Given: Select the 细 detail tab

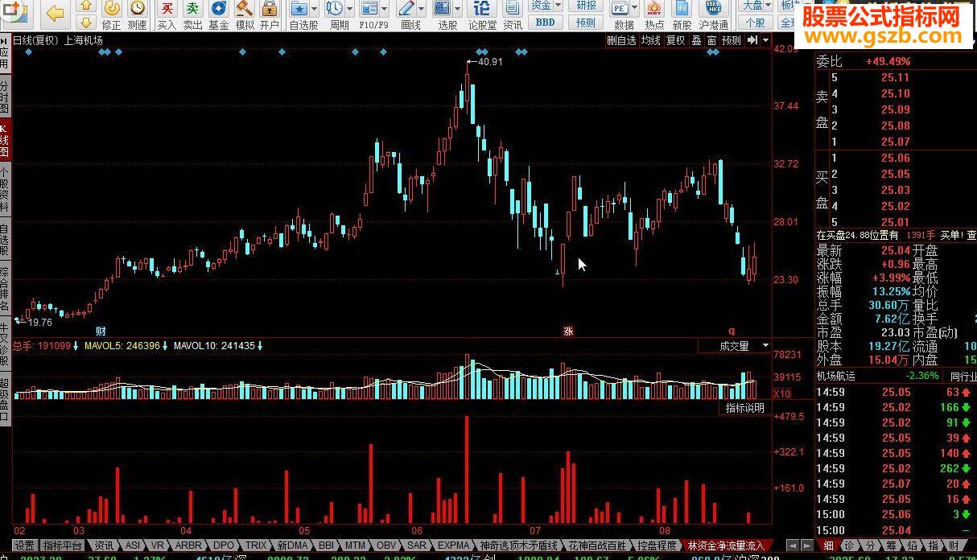Looking at the screenshot, I should pyautogui.click(x=829, y=546).
